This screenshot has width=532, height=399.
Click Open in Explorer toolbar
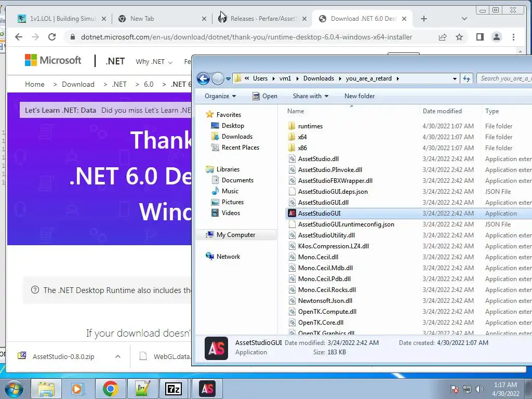265,96
